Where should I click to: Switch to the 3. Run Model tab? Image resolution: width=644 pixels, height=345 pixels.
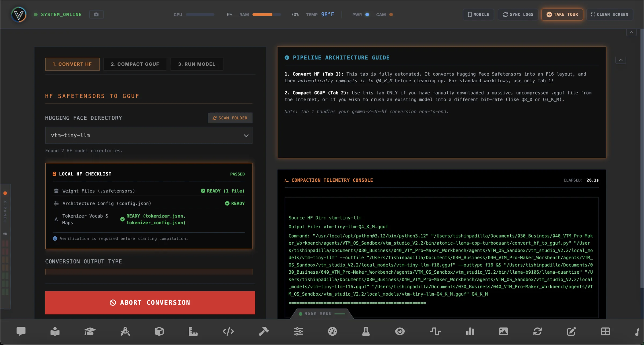pyautogui.click(x=197, y=64)
